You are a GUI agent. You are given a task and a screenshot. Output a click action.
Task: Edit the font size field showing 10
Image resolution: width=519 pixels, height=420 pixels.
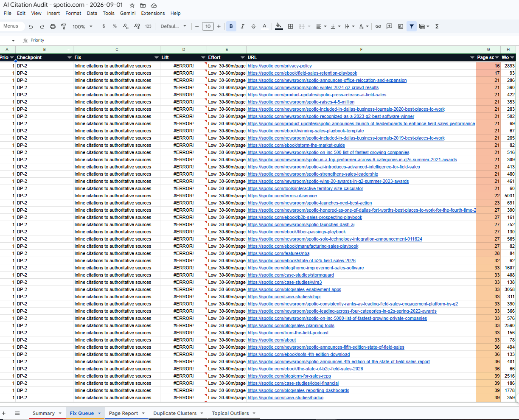pos(208,26)
